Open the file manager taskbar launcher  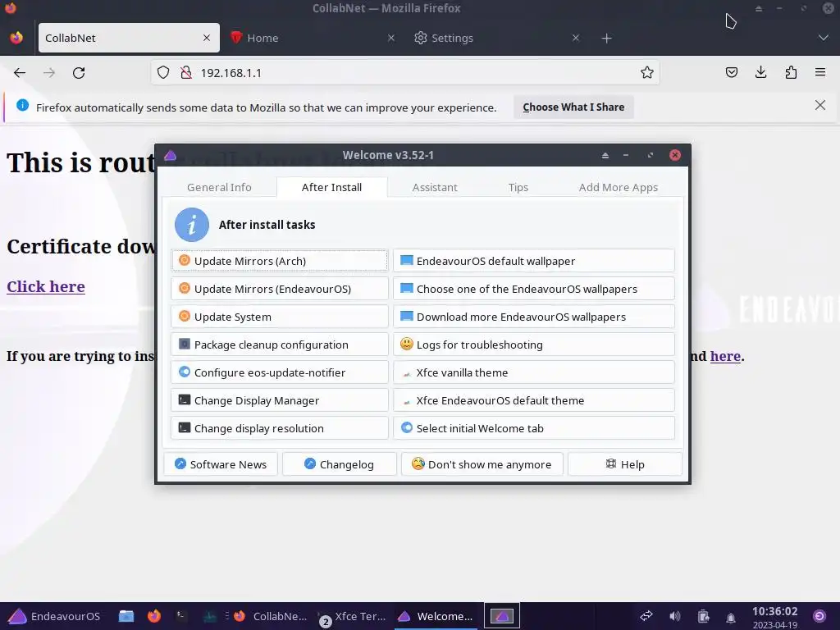pos(126,616)
